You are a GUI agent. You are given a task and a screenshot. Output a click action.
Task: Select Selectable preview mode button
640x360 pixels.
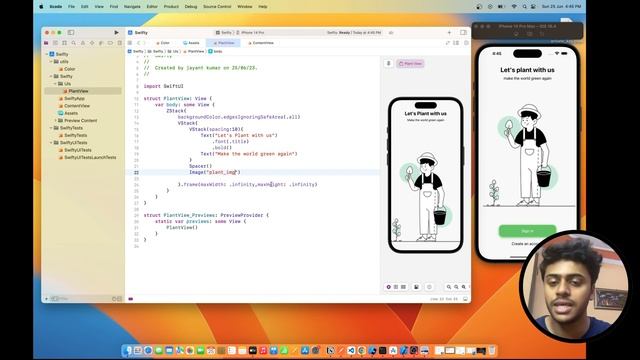(396, 287)
